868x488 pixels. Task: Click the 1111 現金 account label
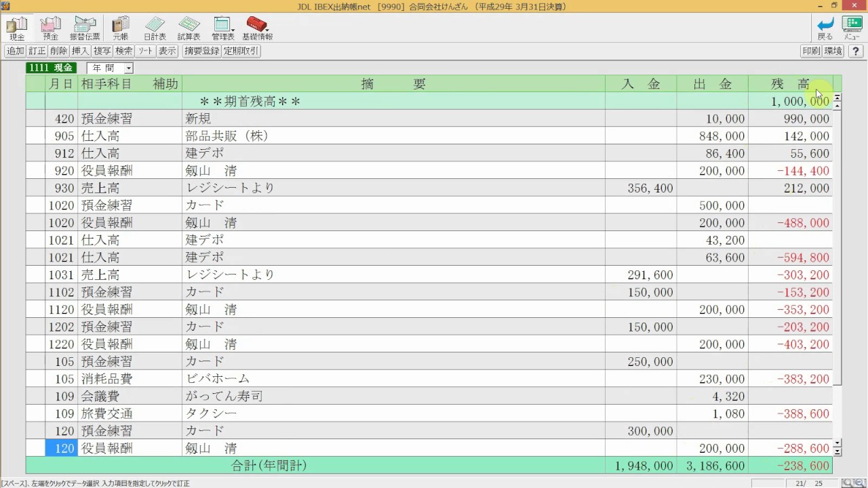coord(51,68)
